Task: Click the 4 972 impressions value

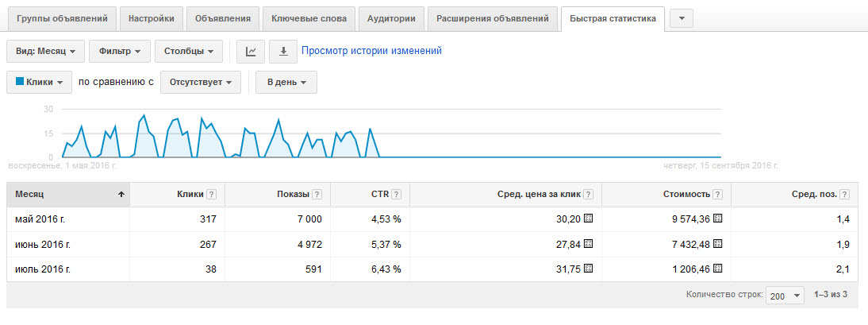Action: point(309,244)
